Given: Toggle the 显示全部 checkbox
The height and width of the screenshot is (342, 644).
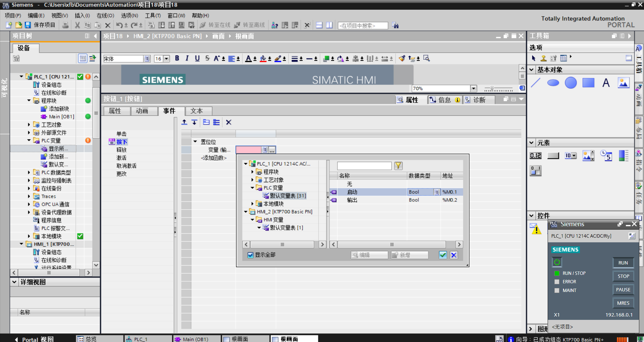Looking at the screenshot, I should pyautogui.click(x=250, y=255).
